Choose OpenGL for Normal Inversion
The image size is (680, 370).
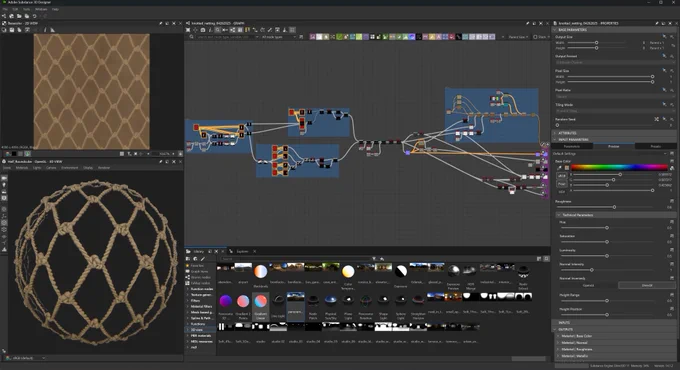pos(588,285)
